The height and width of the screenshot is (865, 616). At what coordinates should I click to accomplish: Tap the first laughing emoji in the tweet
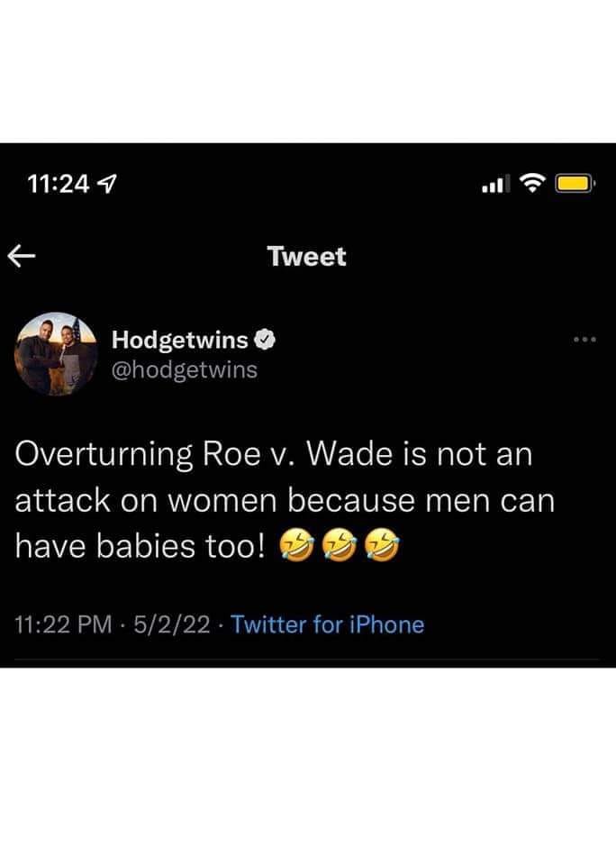[296, 545]
